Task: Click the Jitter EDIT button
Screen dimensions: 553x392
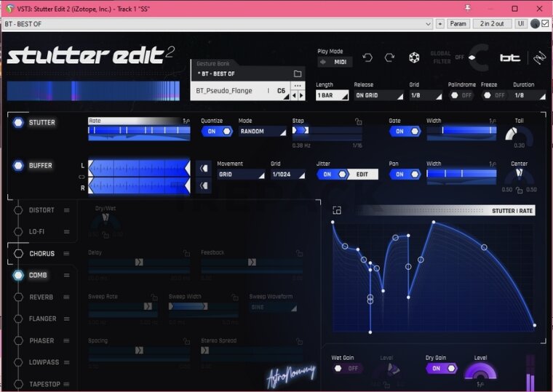Action: click(x=362, y=175)
